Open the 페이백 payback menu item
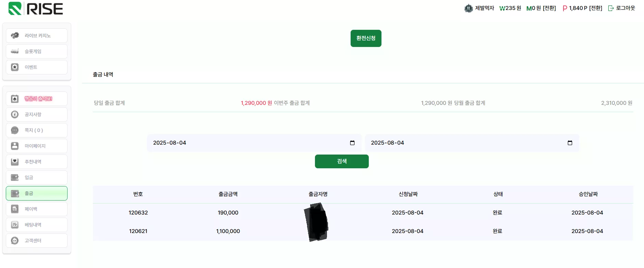The height and width of the screenshot is (268, 644). coord(37,209)
